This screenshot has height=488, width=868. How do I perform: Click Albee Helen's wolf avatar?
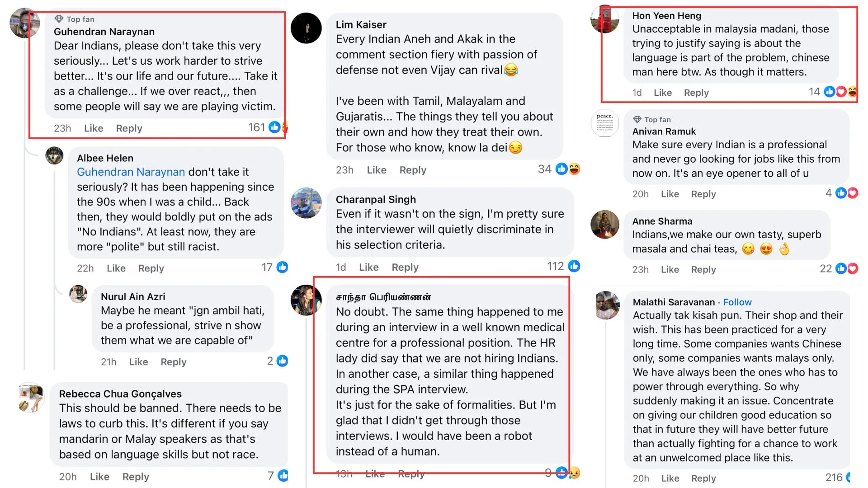coord(54,156)
